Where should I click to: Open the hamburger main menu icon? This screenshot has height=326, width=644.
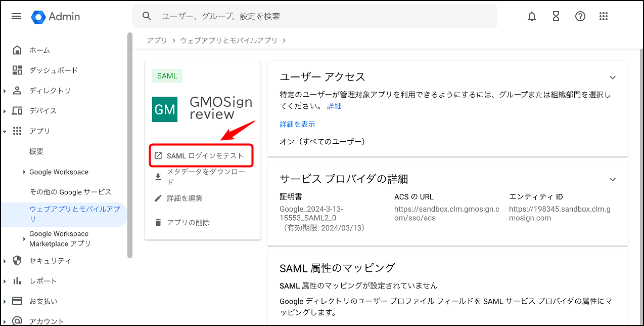click(x=16, y=16)
